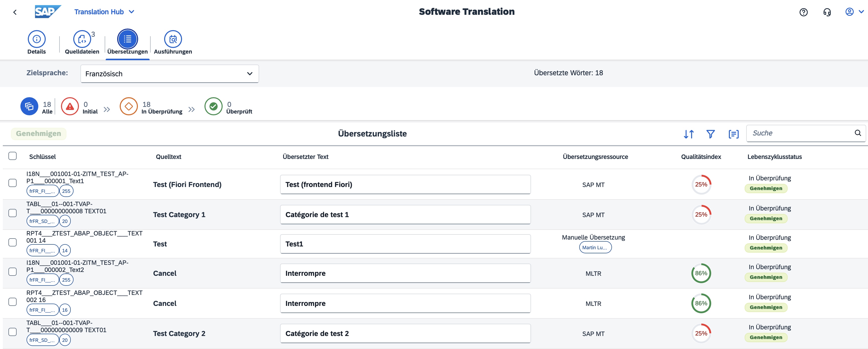Click the search magnifier icon
868x349 pixels.
click(x=858, y=133)
